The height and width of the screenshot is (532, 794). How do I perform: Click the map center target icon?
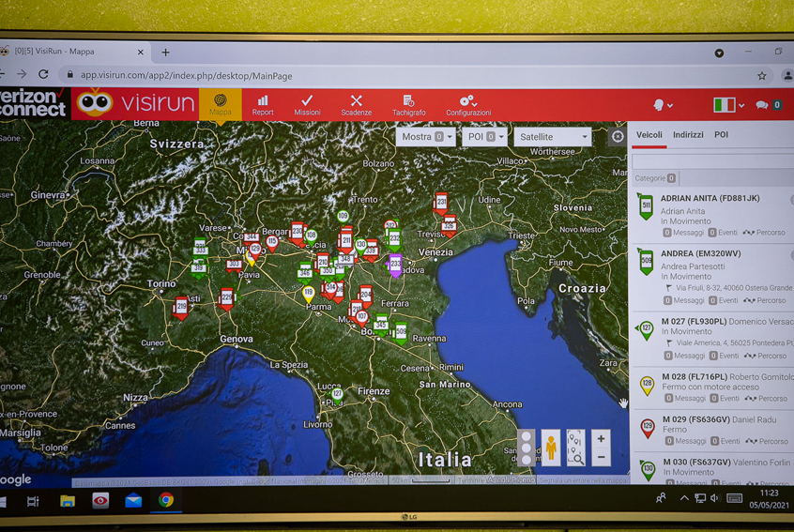click(x=618, y=137)
